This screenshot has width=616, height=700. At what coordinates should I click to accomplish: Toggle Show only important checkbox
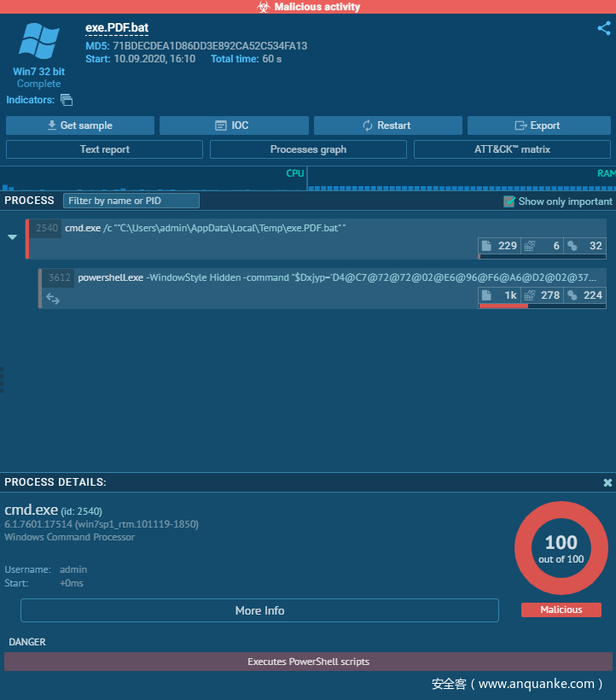pyautogui.click(x=509, y=201)
